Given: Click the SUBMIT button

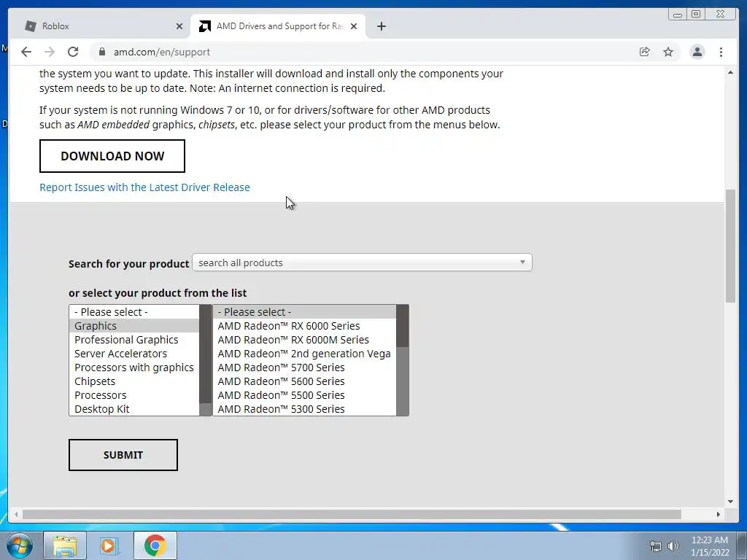Looking at the screenshot, I should point(123,455).
